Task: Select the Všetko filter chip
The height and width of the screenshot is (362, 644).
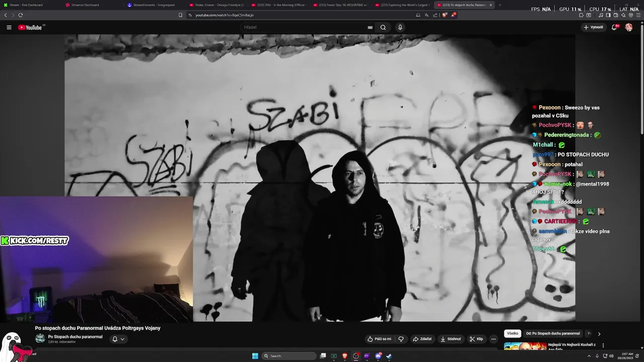Action: pos(513,333)
